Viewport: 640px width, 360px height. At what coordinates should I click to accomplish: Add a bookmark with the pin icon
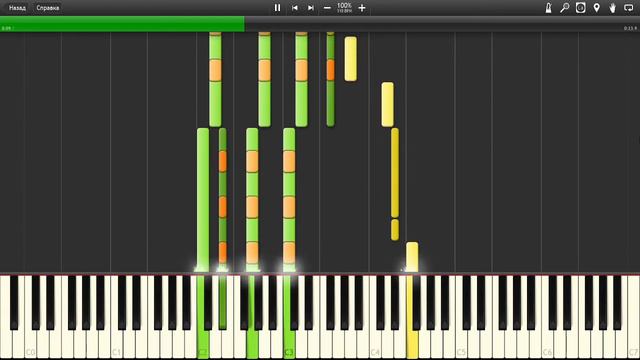pyautogui.click(x=596, y=8)
